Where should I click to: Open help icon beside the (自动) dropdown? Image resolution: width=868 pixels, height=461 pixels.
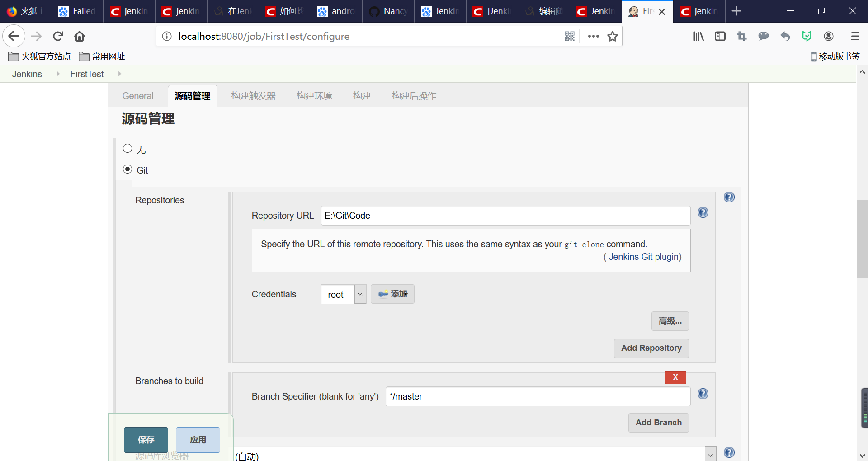click(x=729, y=452)
